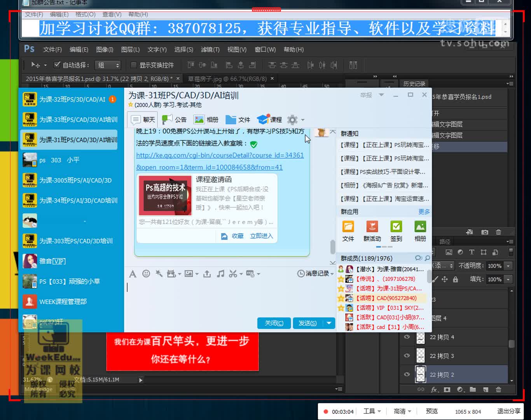The height and width of the screenshot is (420, 531).
Task: Click the 关闭(C) button
Action: [x=274, y=323]
